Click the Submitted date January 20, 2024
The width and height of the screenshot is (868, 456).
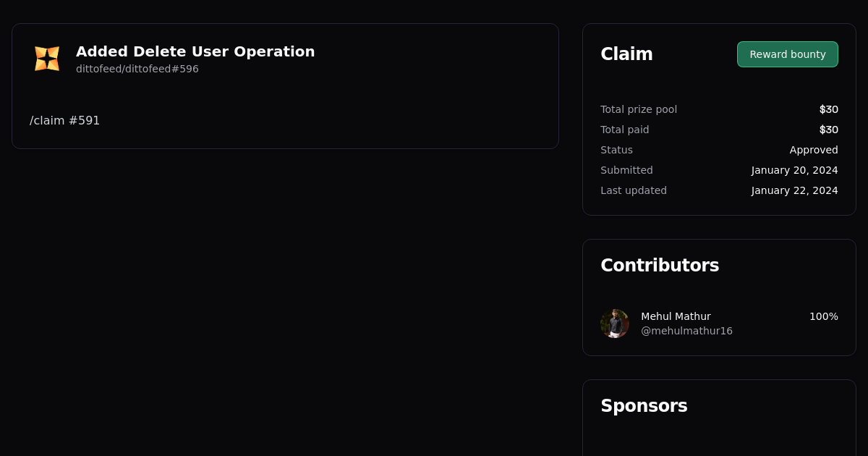tap(794, 170)
